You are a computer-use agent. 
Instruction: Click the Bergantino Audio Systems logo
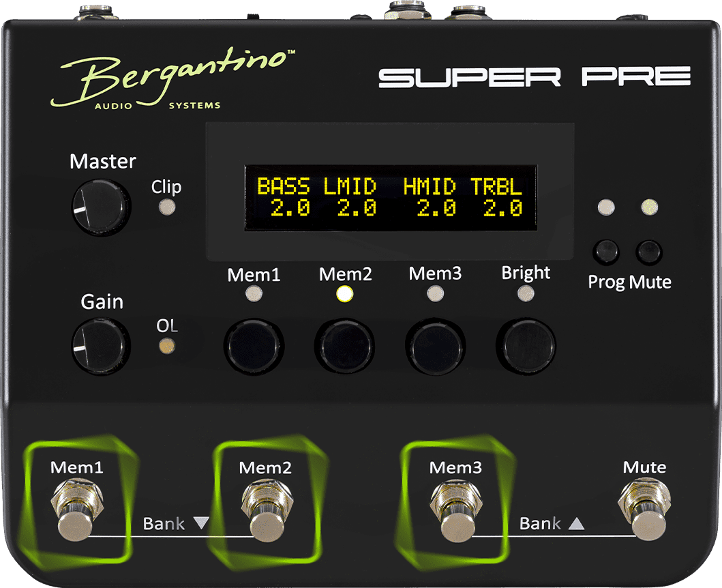(x=172, y=78)
